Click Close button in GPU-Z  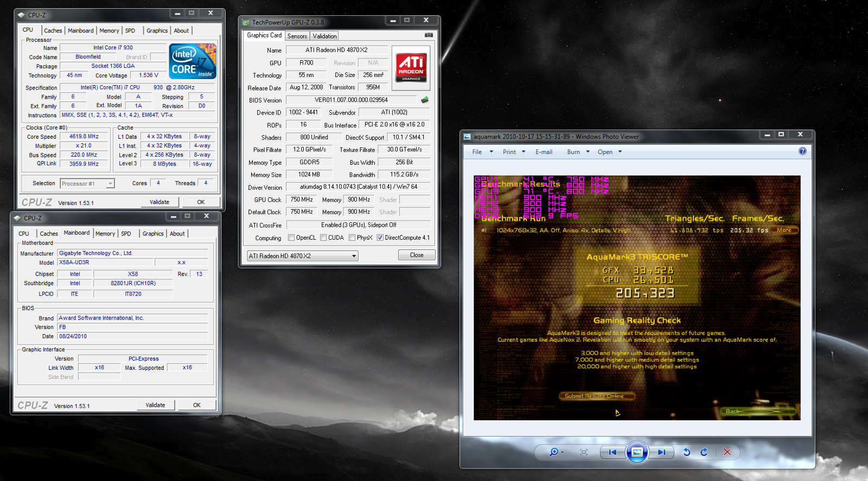[x=417, y=255]
